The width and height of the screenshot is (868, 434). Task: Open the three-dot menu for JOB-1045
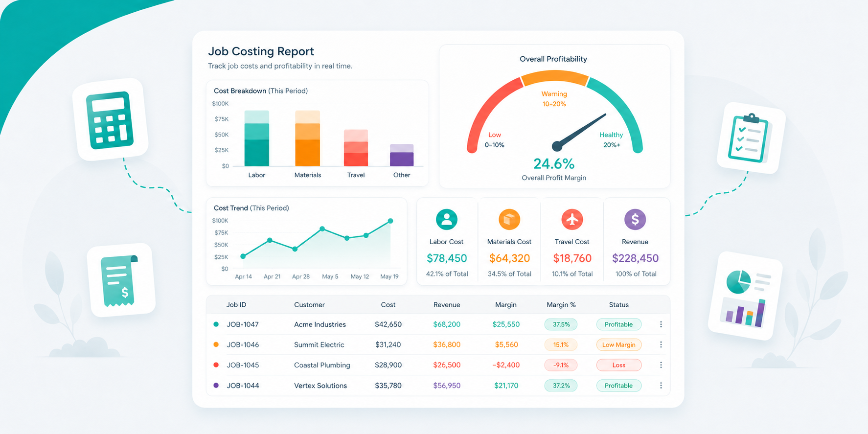661,365
